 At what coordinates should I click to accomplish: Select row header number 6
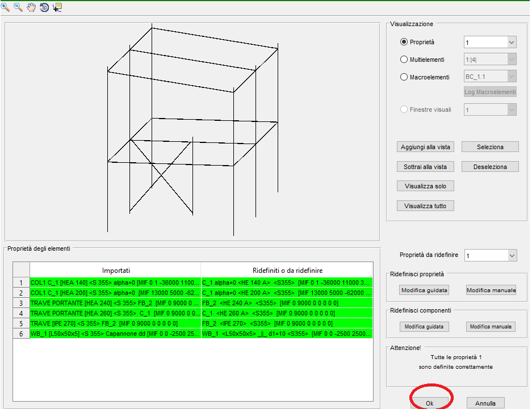click(x=22, y=334)
